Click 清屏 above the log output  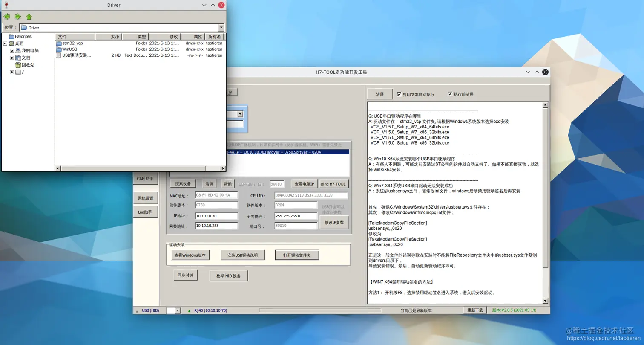click(380, 94)
